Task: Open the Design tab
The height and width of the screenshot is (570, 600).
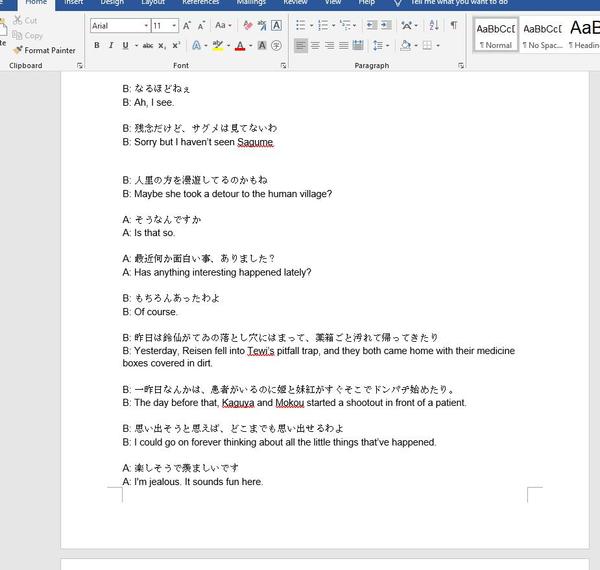Action: pyautogui.click(x=112, y=3)
